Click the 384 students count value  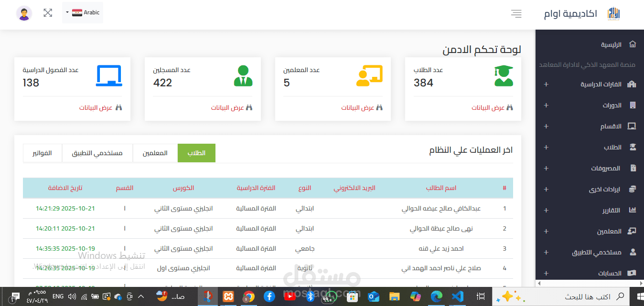[423, 83]
